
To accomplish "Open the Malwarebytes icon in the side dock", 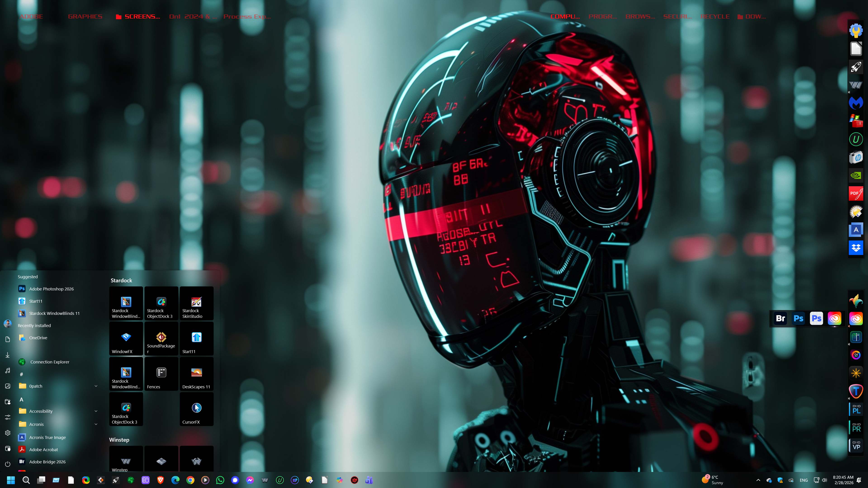I will 856,102.
